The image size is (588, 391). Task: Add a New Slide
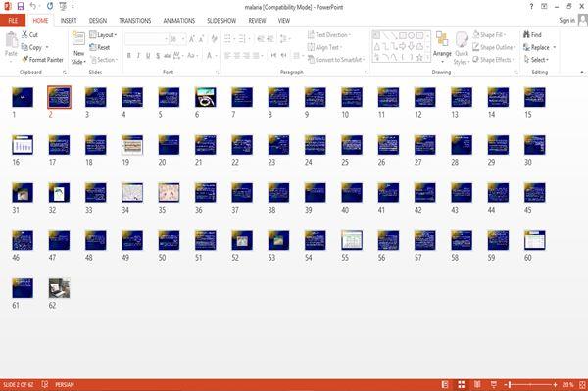tap(78, 48)
